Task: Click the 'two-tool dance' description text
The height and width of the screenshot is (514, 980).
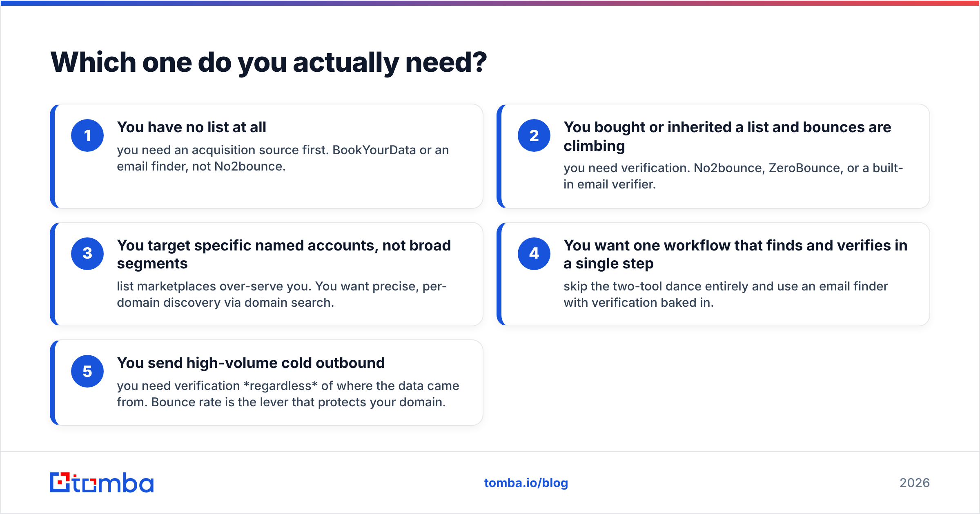Action: pos(726,295)
